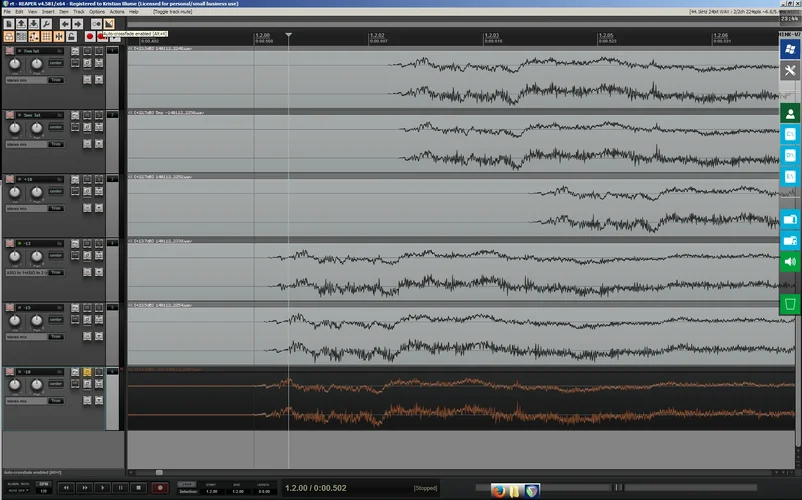Open the Track menu
Screen dimensions: 802x500
click(x=78, y=12)
